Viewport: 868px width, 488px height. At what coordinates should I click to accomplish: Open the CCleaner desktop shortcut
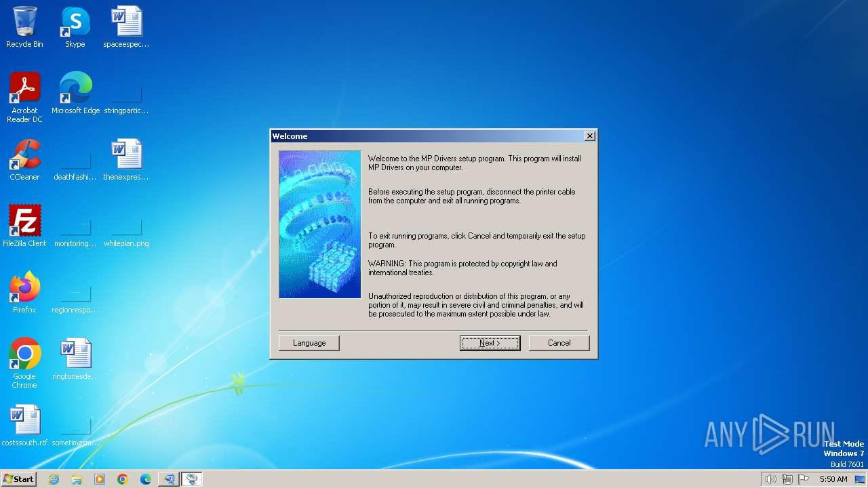pos(24,160)
